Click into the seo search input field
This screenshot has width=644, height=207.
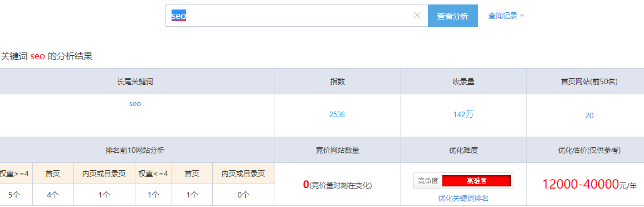296,16
